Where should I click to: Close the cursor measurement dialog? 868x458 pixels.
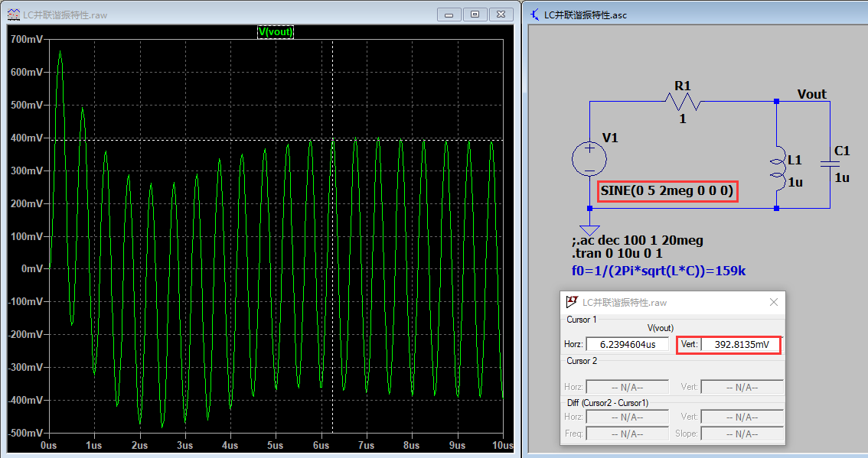774,302
